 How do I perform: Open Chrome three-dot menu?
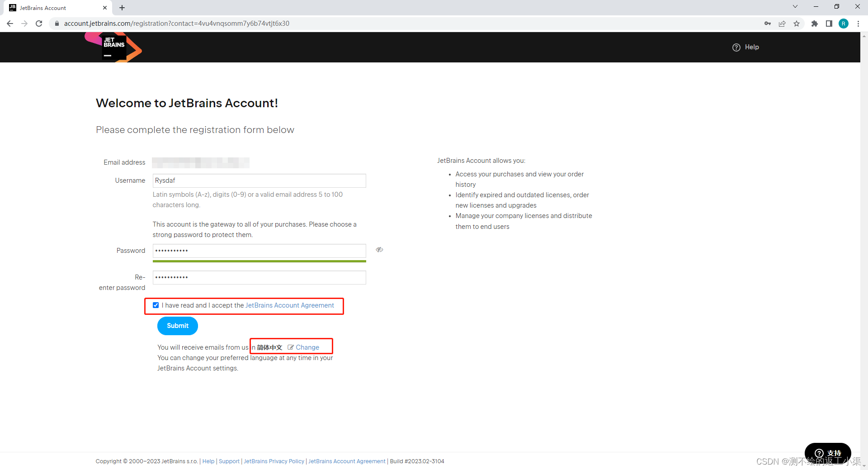pos(858,24)
